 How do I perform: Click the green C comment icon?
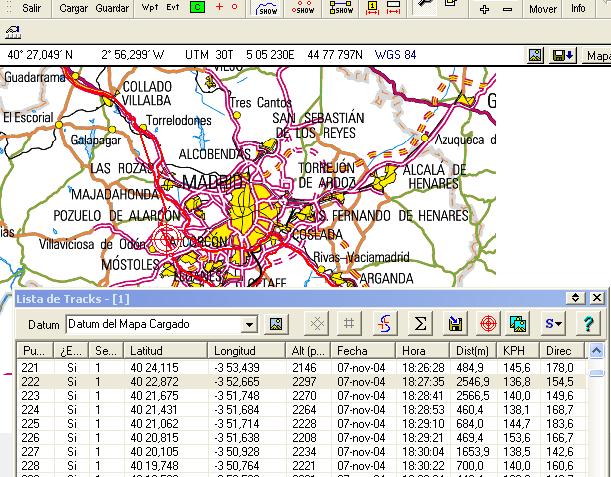pos(197,7)
